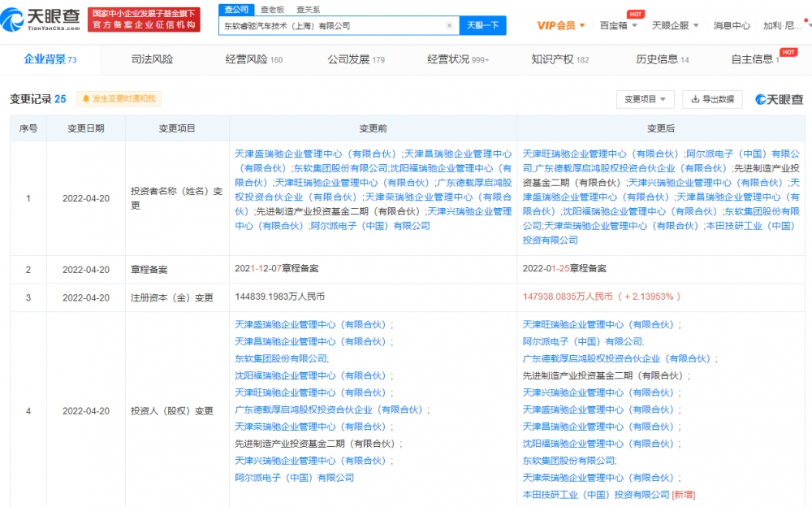Switch to 查老板 search tab

[x=272, y=9]
